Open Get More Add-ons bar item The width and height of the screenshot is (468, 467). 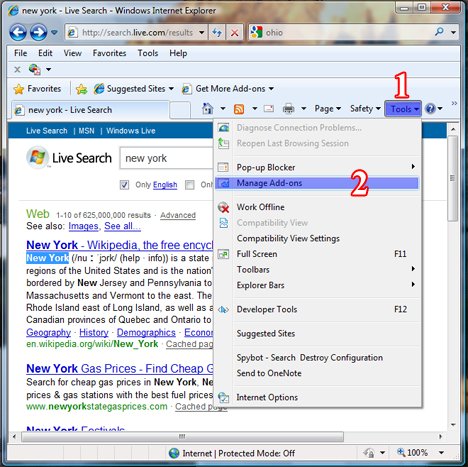pyautogui.click(x=228, y=89)
